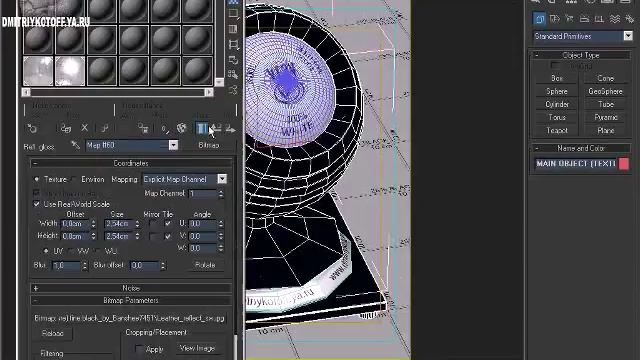Image resolution: width=640 pixels, height=360 pixels.
Task: Click the MAIN OBJECT name field
Action: pyautogui.click(x=576, y=164)
